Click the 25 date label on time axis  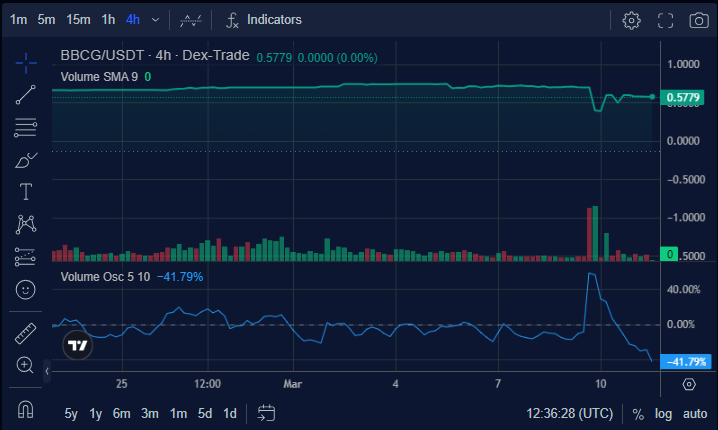(122, 384)
